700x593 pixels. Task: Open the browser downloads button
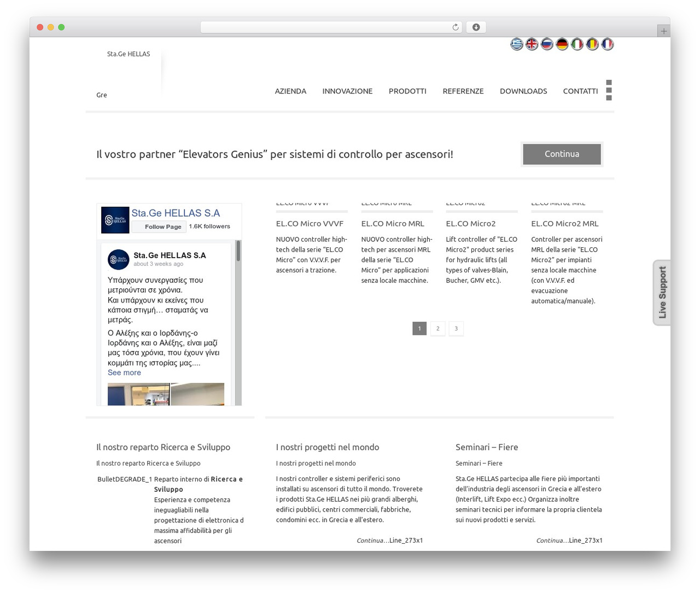click(476, 27)
